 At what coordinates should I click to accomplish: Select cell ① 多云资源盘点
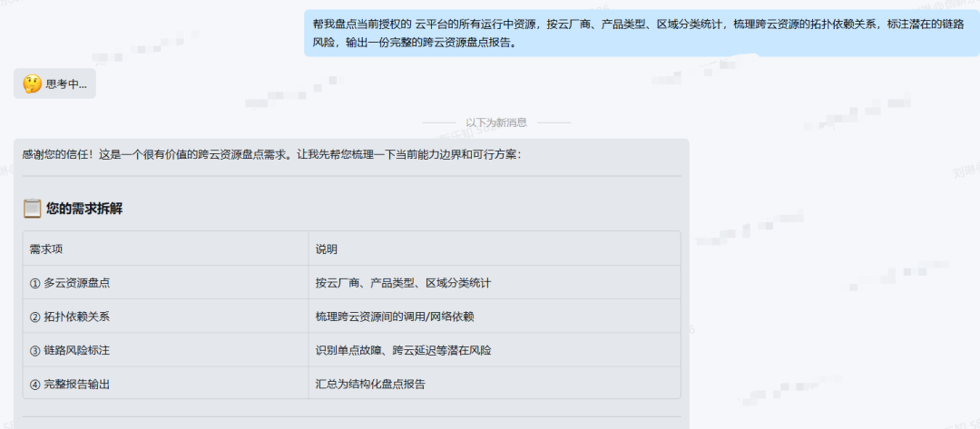click(166, 282)
